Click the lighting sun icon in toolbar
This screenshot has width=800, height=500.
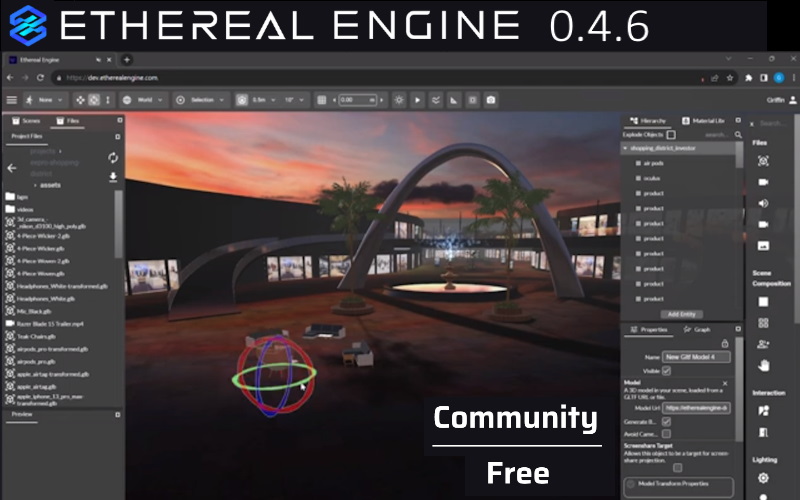[x=399, y=100]
